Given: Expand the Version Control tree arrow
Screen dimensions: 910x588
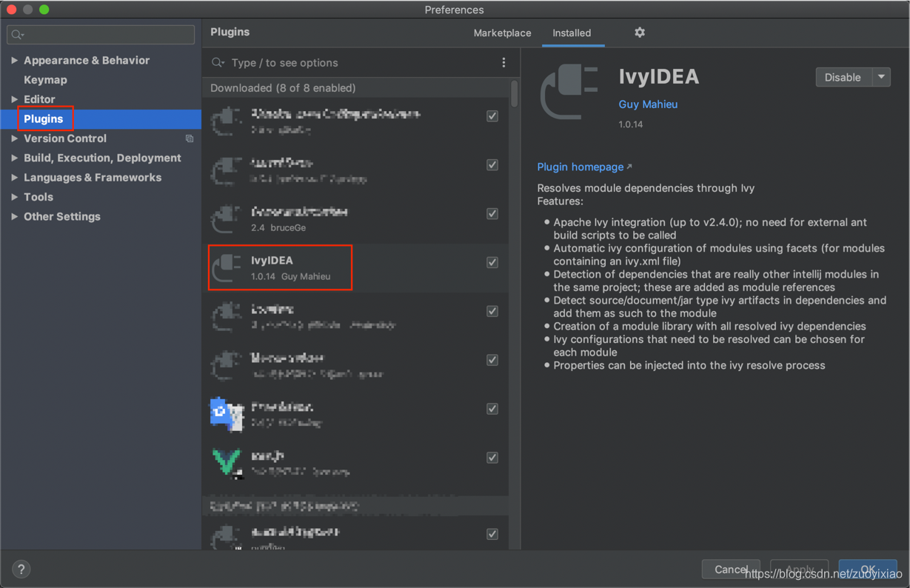Looking at the screenshot, I should coord(14,138).
